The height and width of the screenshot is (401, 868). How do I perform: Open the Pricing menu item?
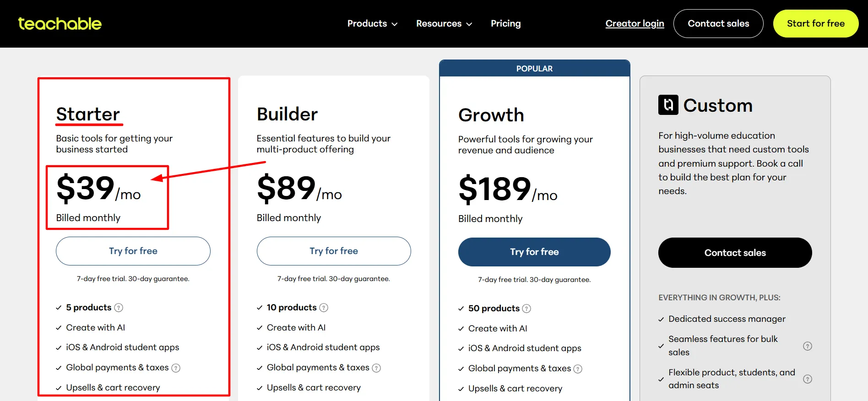(x=505, y=23)
